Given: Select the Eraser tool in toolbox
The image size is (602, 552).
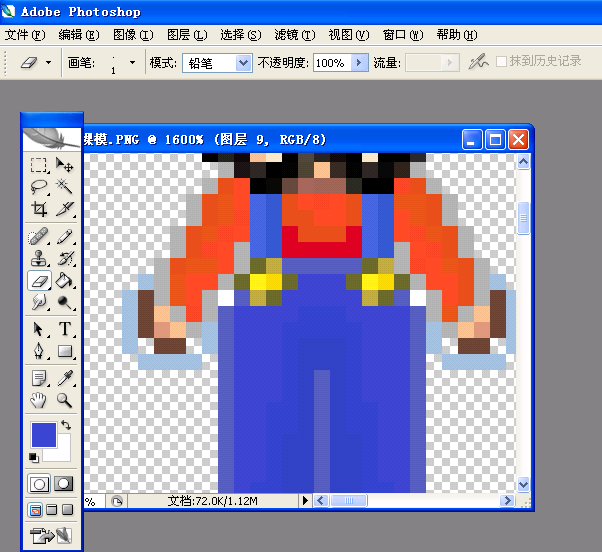Looking at the screenshot, I should 39,281.
